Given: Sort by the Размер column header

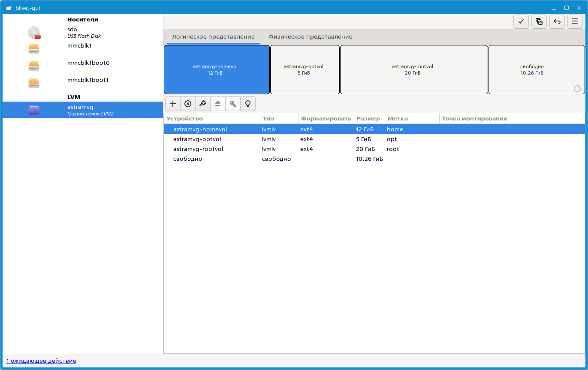Looking at the screenshot, I should click(x=368, y=119).
